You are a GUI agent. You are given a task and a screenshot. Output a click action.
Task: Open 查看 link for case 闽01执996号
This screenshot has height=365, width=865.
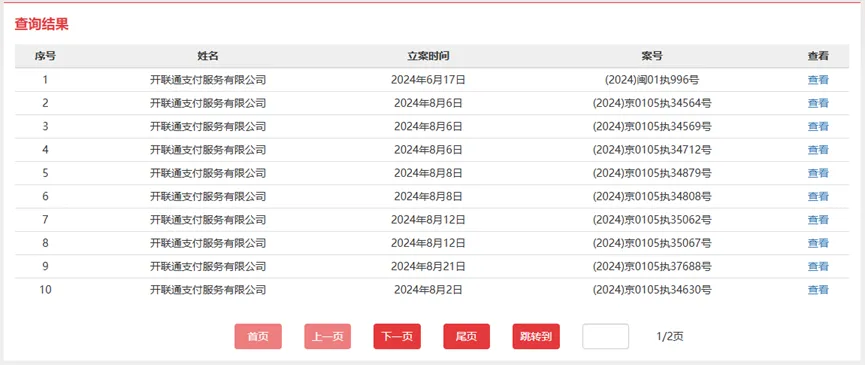(x=818, y=80)
